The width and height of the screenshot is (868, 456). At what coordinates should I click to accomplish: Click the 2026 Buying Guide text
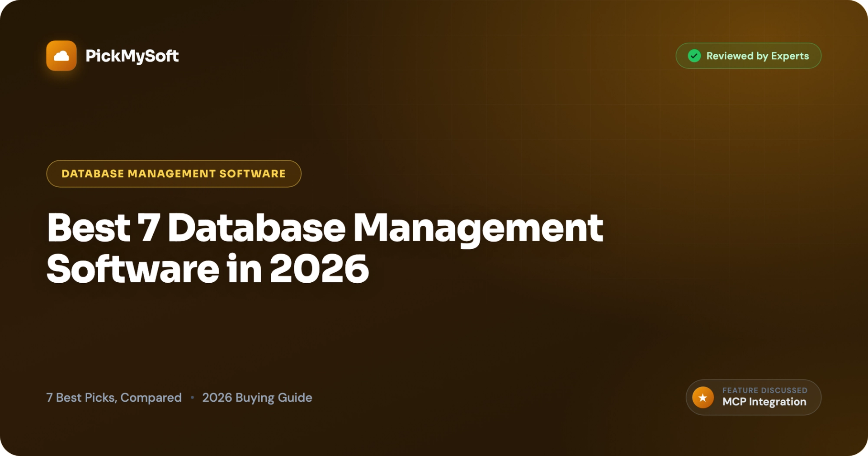(257, 398)
